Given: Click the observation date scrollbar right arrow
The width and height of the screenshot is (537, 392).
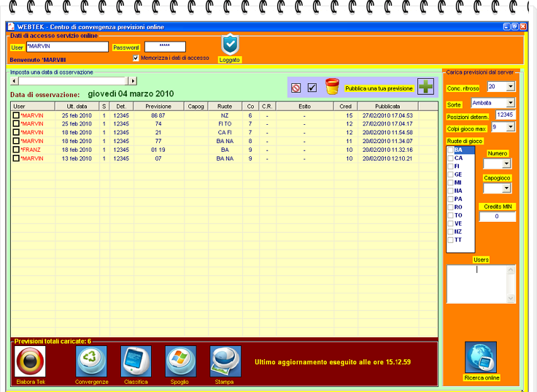Looking at the screenshot, I should pos(133,81).
